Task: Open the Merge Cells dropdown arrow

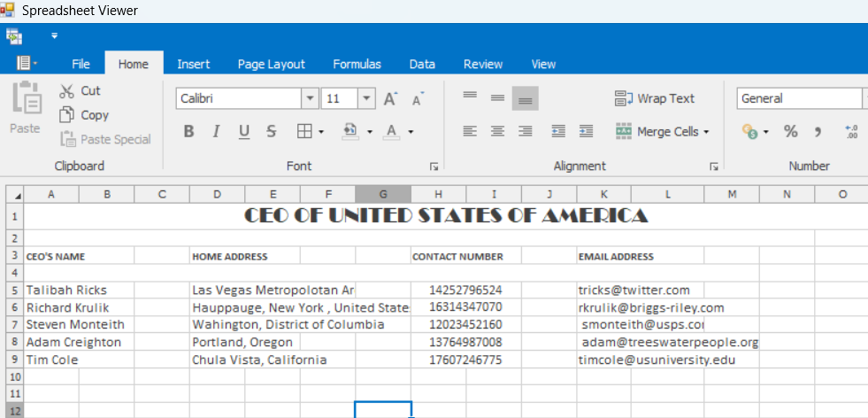Action: [x=706, y=132]
